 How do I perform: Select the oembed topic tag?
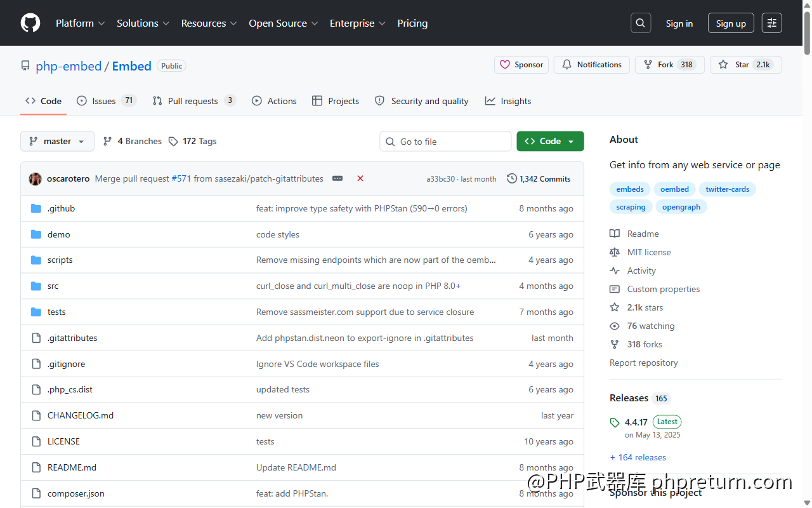[x=674, y=189]
